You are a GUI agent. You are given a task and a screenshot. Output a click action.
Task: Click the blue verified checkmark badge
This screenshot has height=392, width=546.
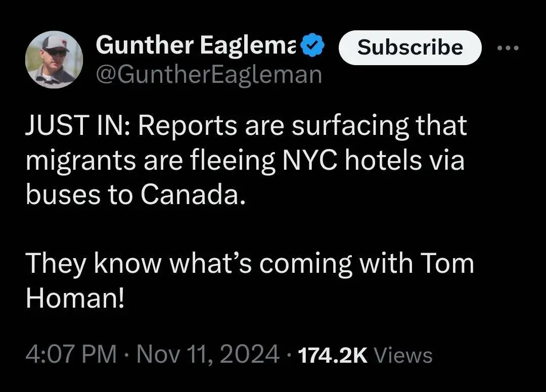click(x=312, y=46)
